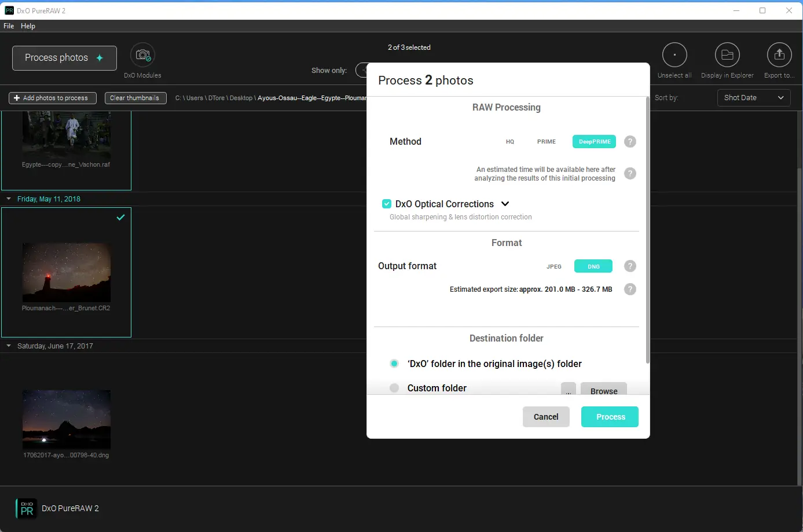Choose DNG output format

pos(593,266)
